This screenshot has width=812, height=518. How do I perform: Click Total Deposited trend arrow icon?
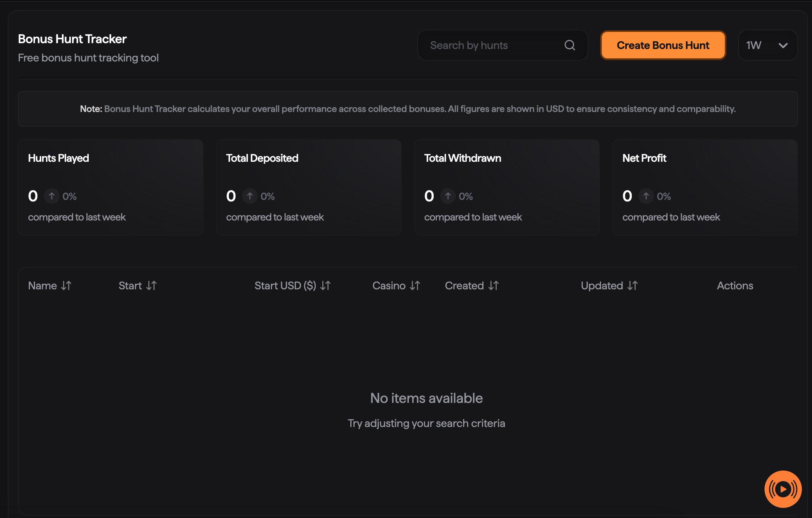point(250,196)
